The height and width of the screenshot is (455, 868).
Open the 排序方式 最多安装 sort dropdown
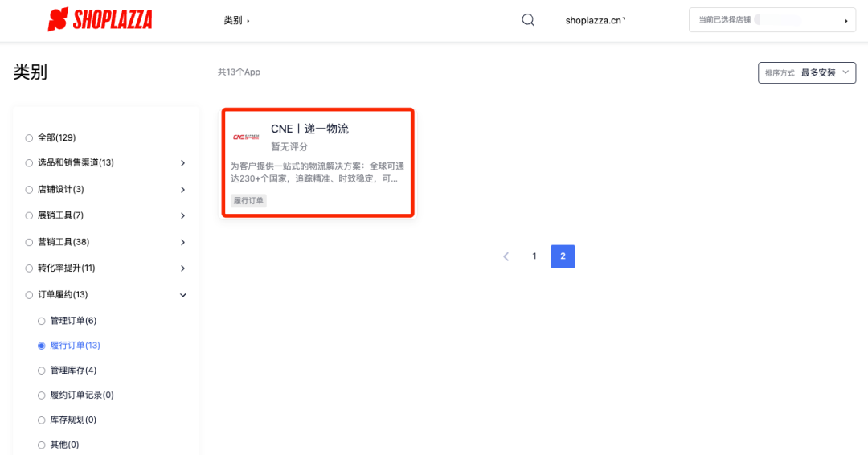[x=807, y=72]
